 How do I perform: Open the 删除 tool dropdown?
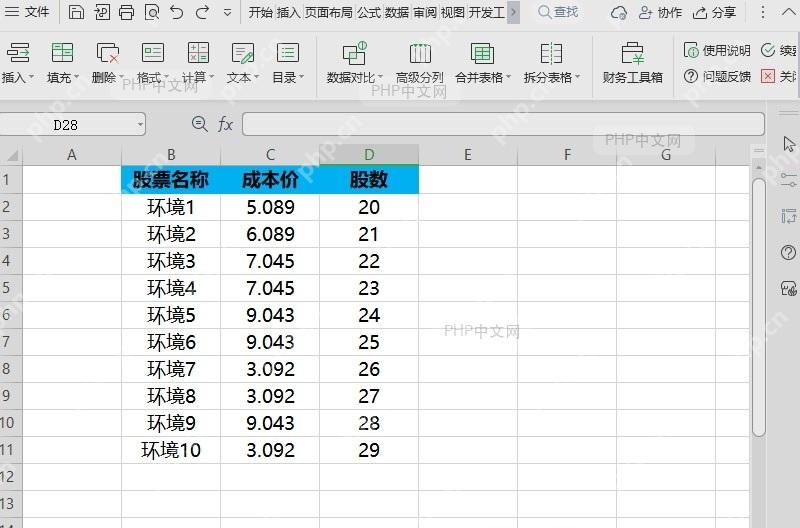tap(108, 63)
